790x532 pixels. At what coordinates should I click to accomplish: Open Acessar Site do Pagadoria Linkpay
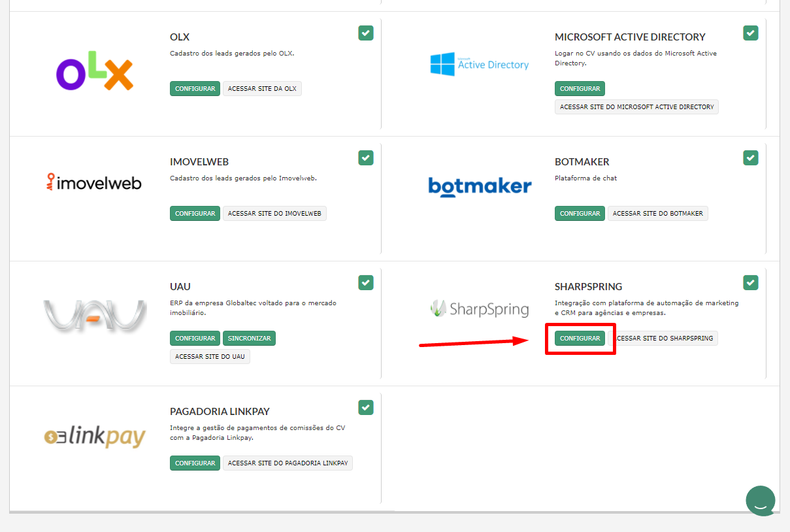[x=288, y=463]
